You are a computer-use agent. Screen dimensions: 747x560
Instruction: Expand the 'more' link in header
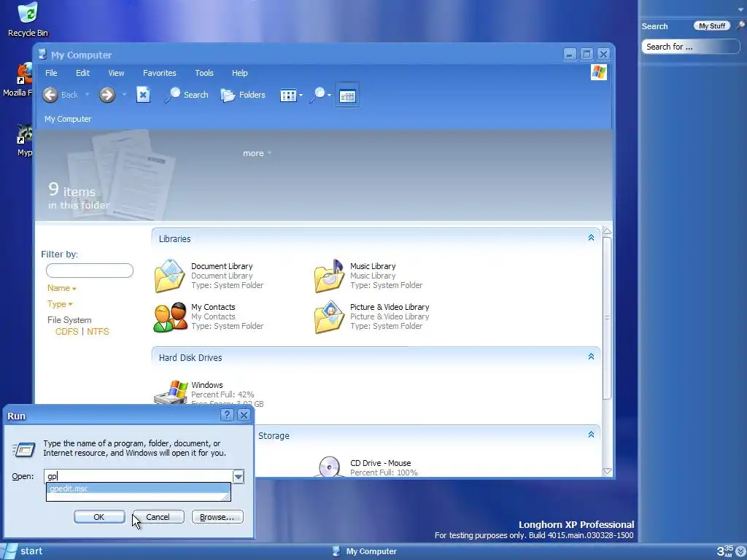pos(257,153)
